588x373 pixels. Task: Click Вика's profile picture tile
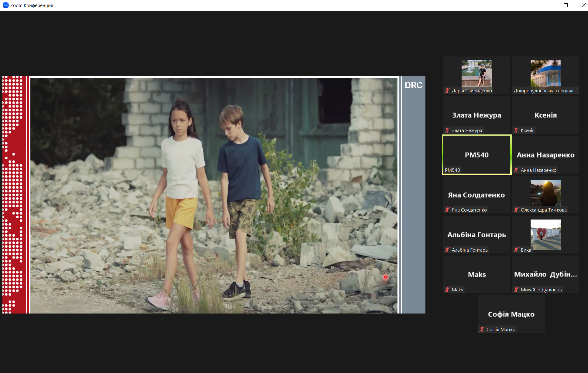coord(545,234)
